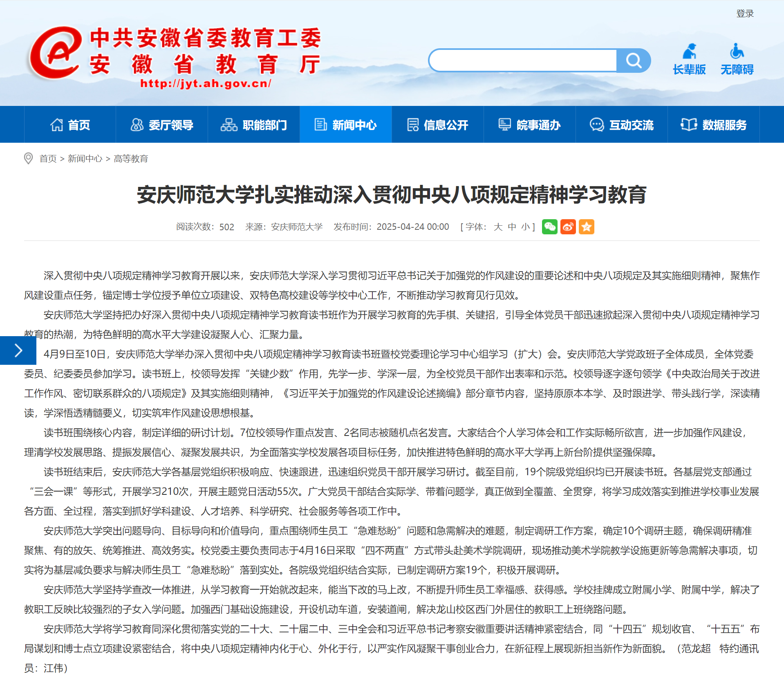Set font size to 小

click(526, 227)
